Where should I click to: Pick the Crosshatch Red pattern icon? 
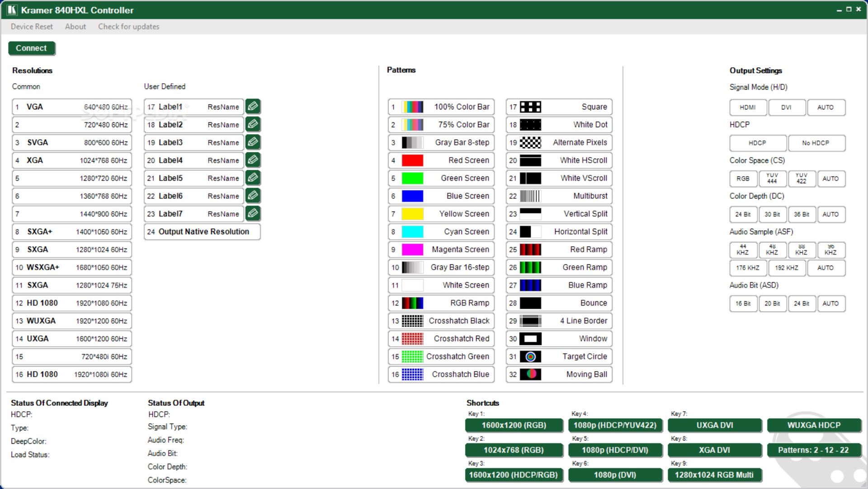point(412,339)
